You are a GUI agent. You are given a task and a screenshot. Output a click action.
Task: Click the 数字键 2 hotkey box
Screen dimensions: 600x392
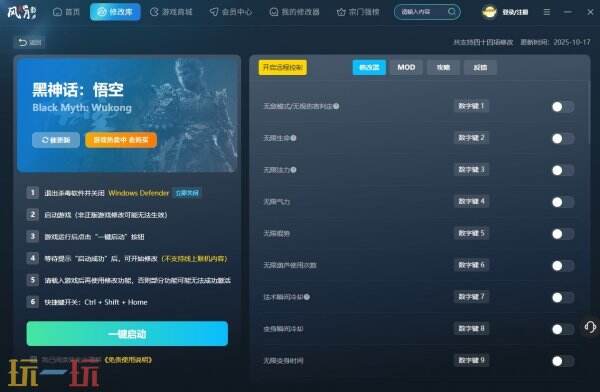tap(471, 138)
